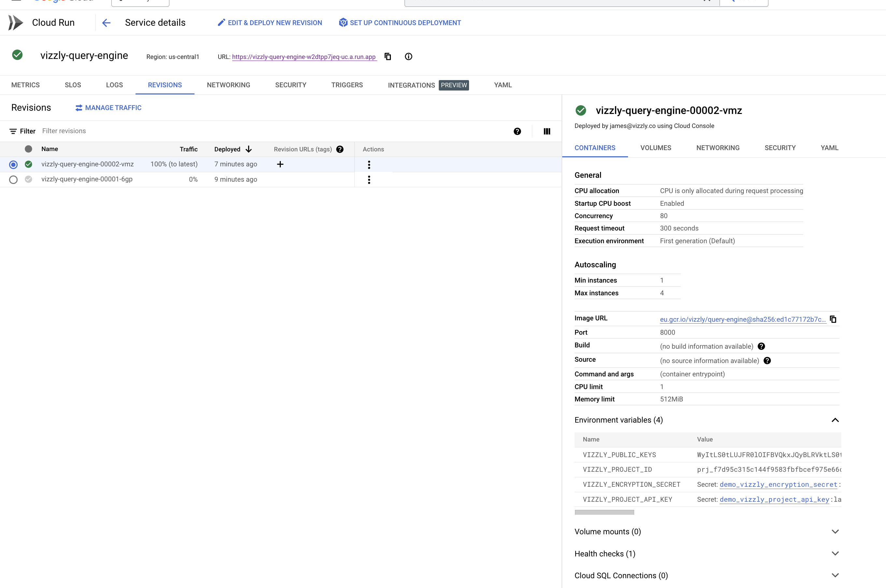Open demo_vizzly_project_api_key link
The height and width of the screenshot is (588, 886).
774,499
